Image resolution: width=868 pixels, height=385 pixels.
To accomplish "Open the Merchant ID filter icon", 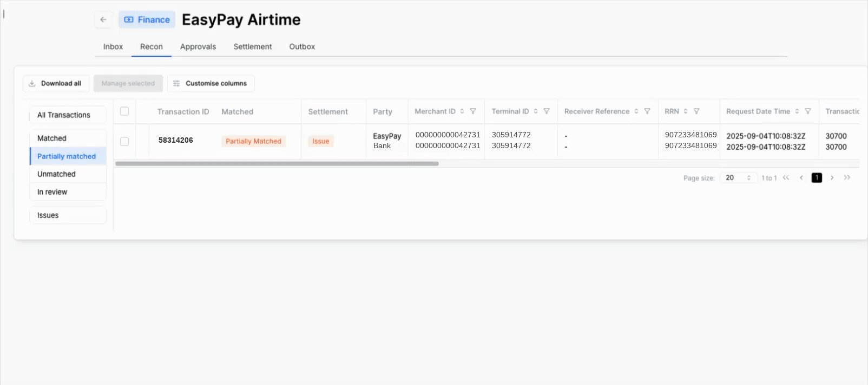I will (x=473, y=111).
